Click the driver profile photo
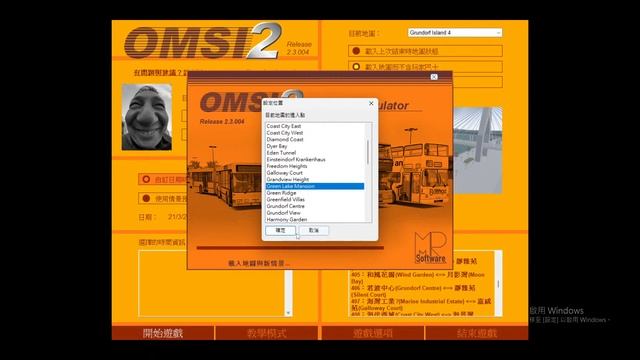 (147, 117)
